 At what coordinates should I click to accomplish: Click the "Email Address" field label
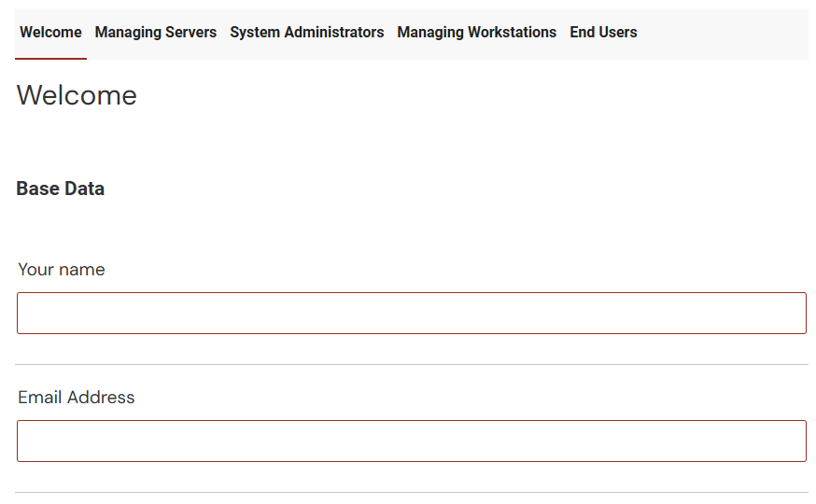tap(77, 398)
